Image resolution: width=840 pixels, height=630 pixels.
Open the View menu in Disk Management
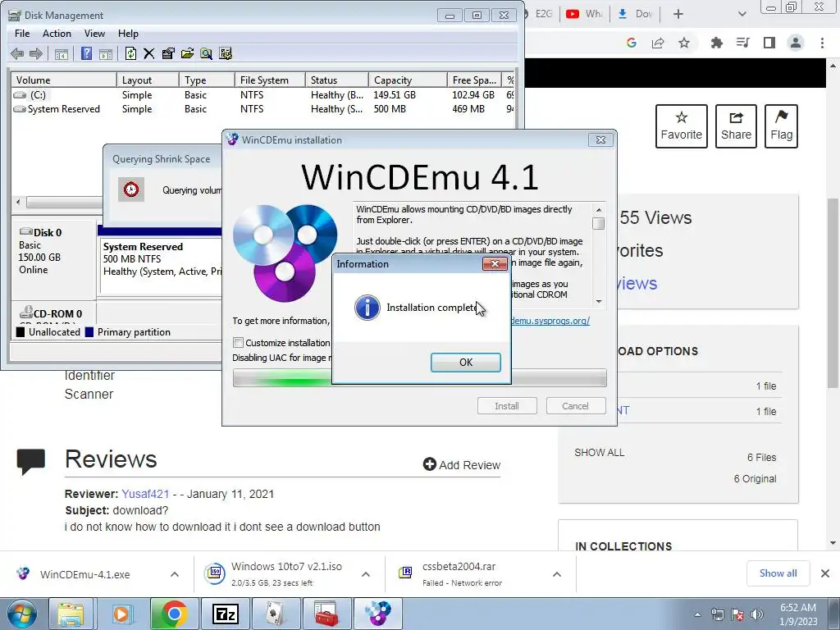click(94, 33)
